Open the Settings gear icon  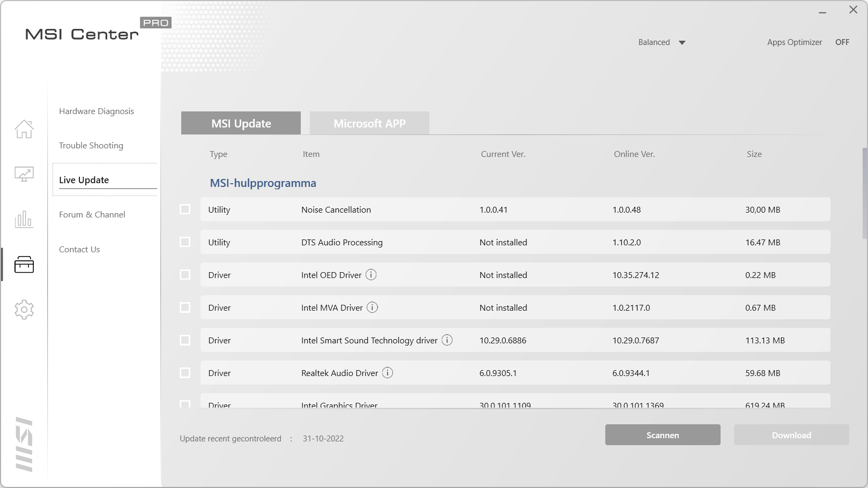pos(24,310)
